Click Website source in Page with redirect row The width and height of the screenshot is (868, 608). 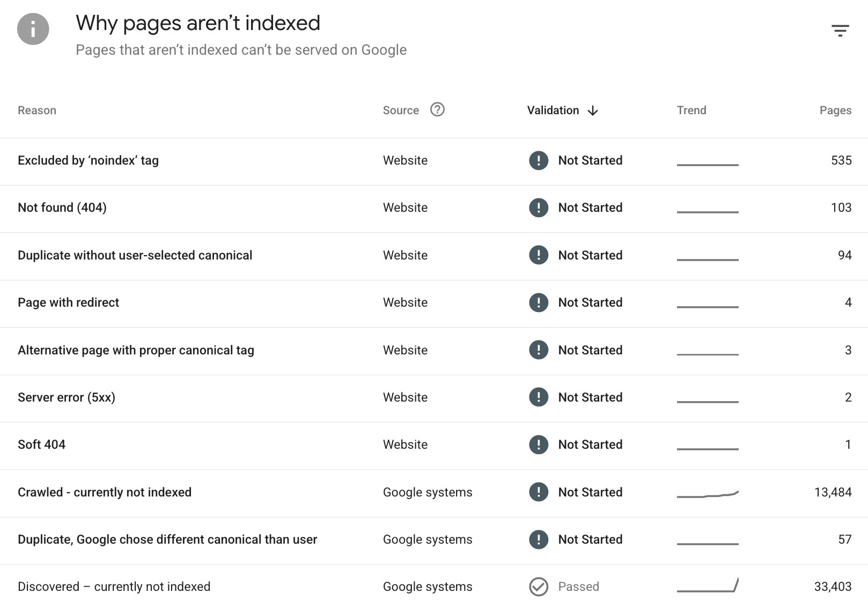pyautogui.click(x=405, y=302)
